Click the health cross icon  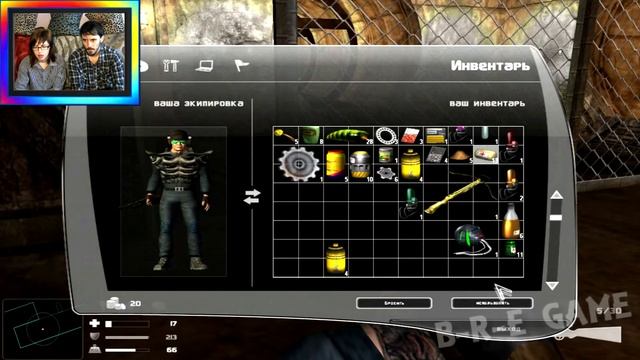coord(94,323)
